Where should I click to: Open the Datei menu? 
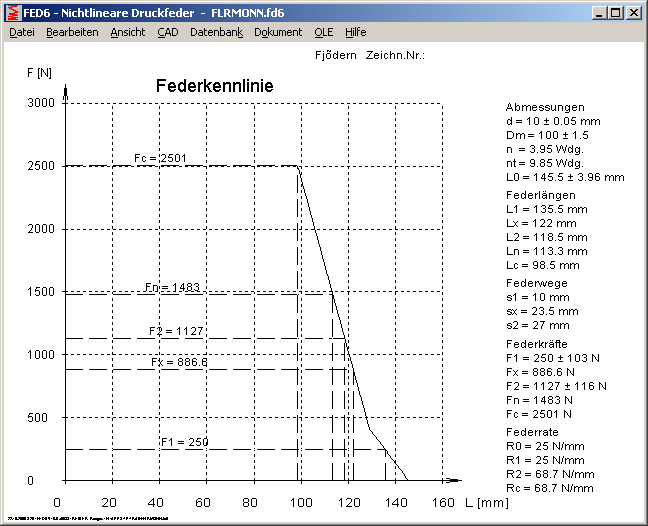[x=22, y=32]
